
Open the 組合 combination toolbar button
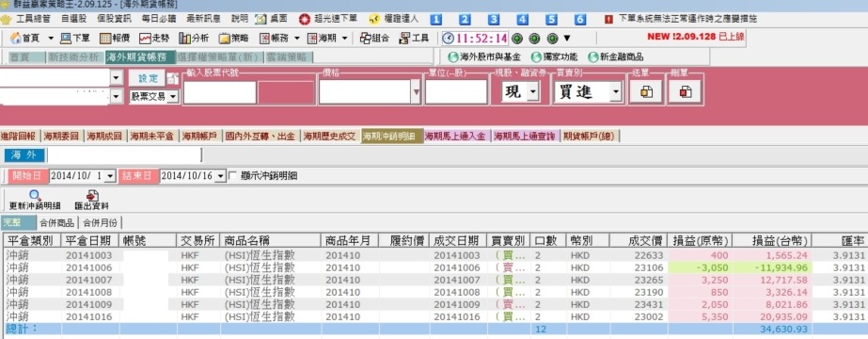[x=374, y=39]
